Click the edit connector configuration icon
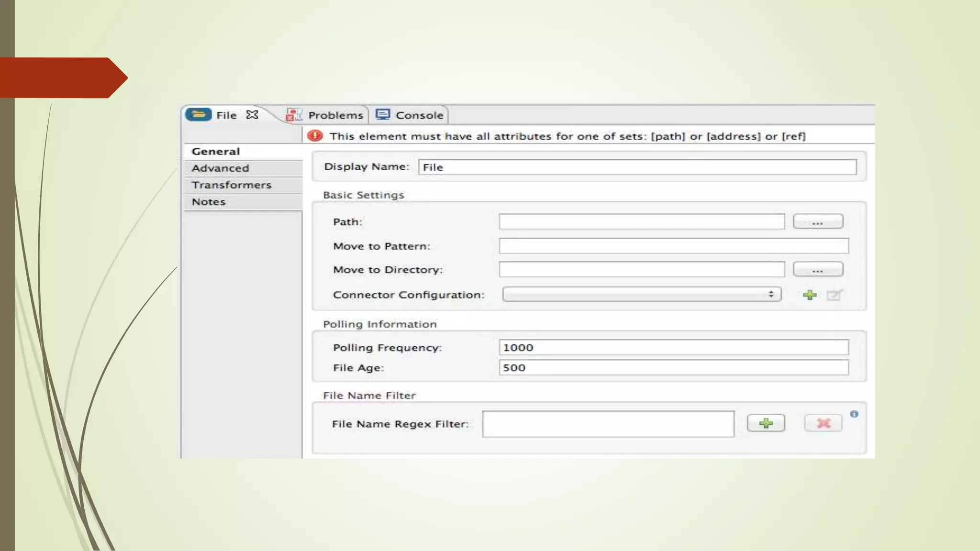Viewport: 980px width, 551px height. tap(834, 295)
